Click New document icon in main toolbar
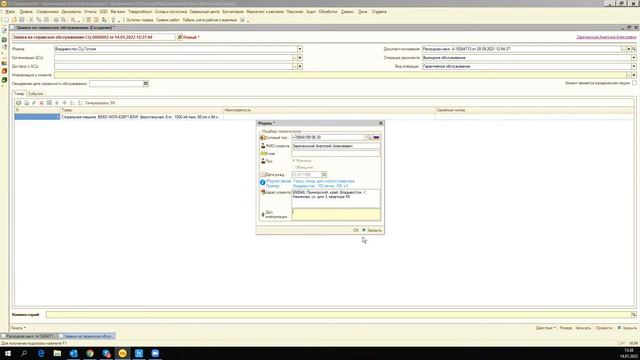This screenshot has width=640, height=360. [7, 20]
